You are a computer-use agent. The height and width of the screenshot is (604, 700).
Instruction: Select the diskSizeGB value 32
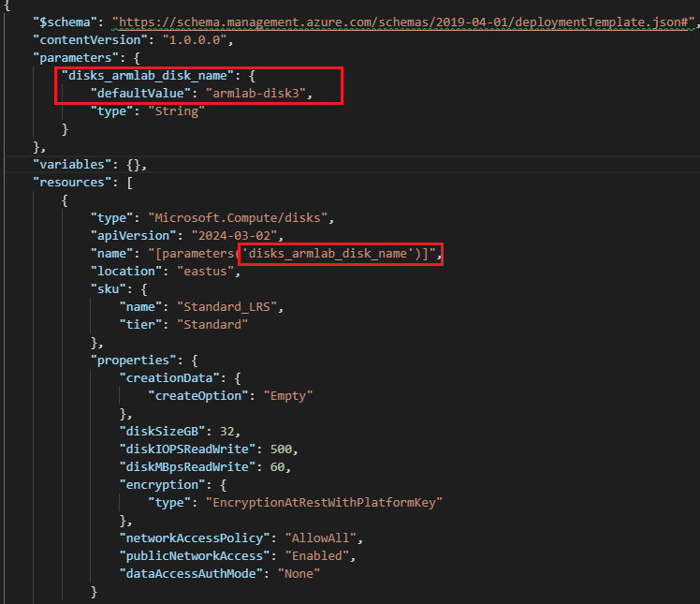(226, 432)
